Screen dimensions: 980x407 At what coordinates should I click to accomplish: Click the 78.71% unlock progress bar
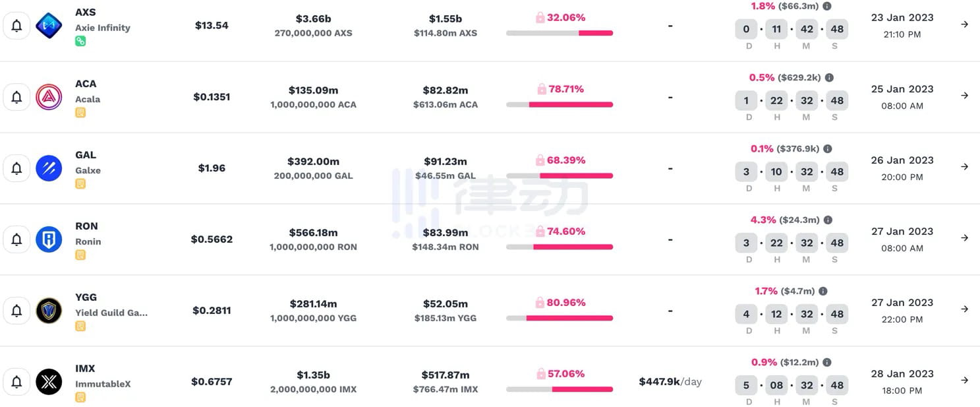[x=559, y=102]
